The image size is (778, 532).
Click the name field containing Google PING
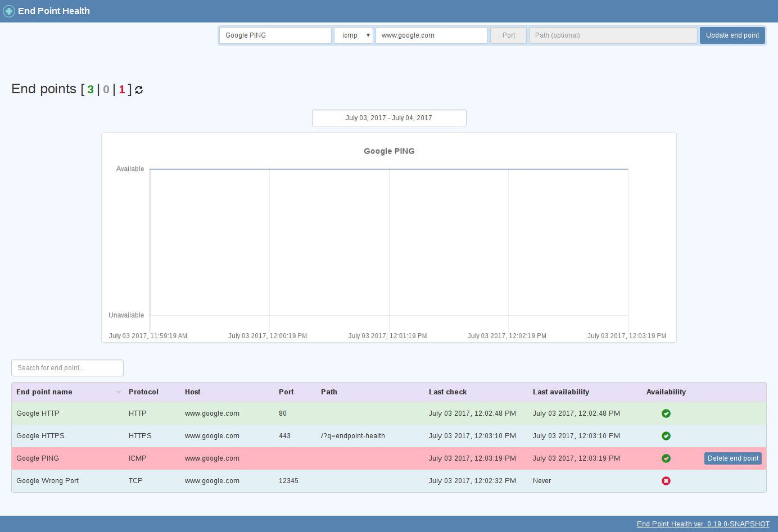click(x=275, y=35)
